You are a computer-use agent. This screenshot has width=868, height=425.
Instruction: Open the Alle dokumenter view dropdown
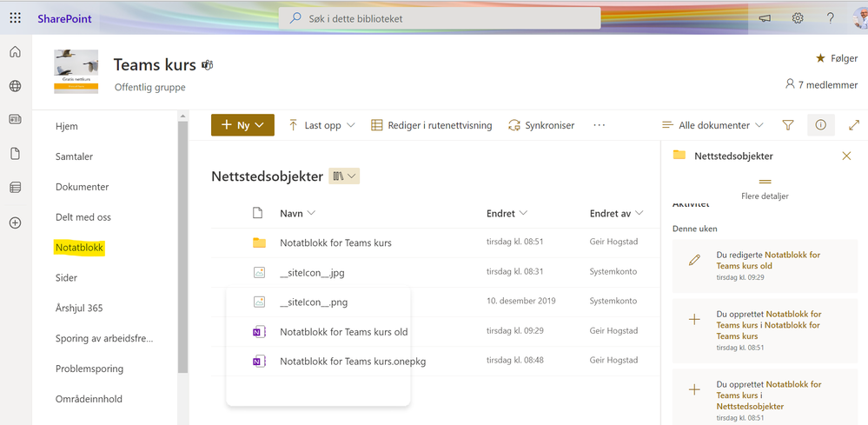[712, 125]
